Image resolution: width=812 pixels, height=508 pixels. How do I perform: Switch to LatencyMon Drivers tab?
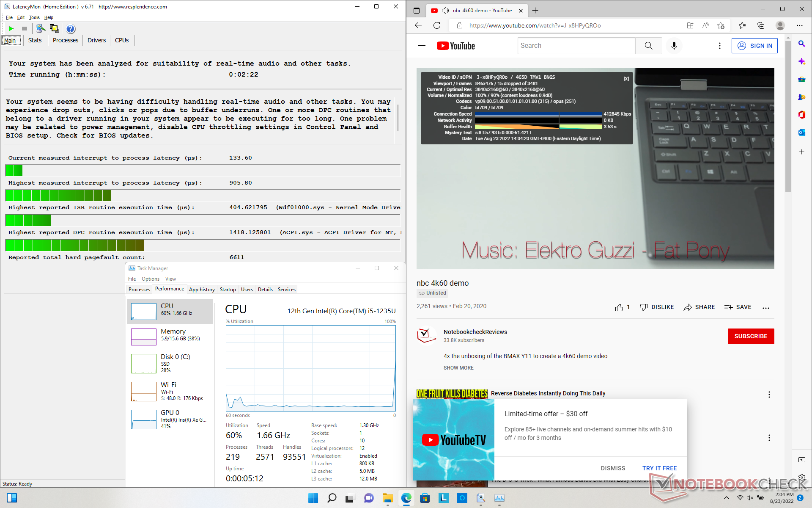[96, 40]
